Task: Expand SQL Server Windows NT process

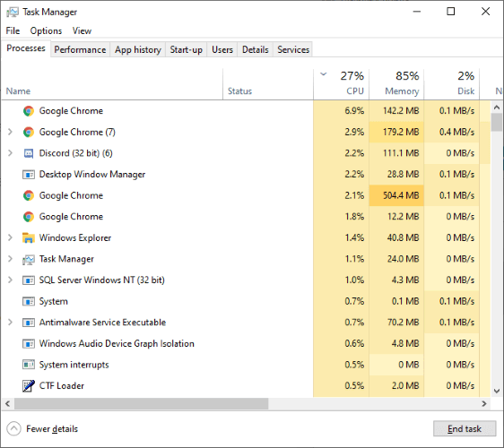Action: (x=10, y=280)
